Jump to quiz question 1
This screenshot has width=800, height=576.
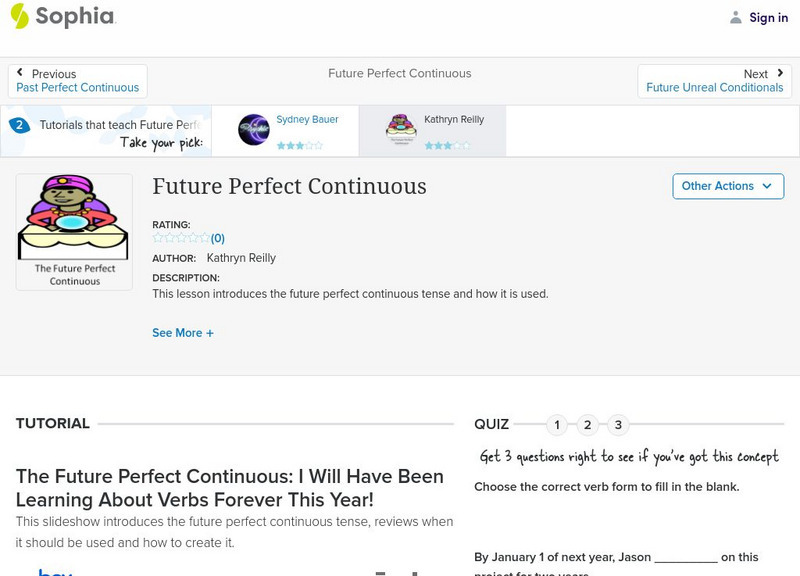click(x=557, y=425)
